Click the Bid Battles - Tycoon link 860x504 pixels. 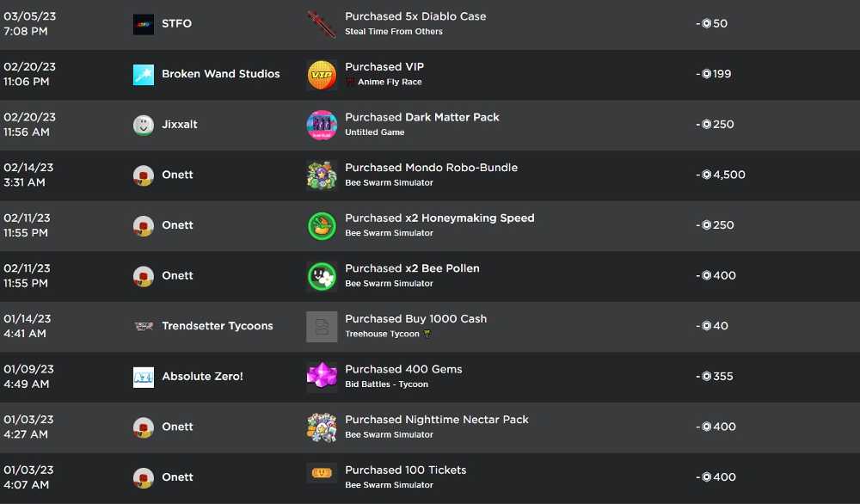pos(386,384)
